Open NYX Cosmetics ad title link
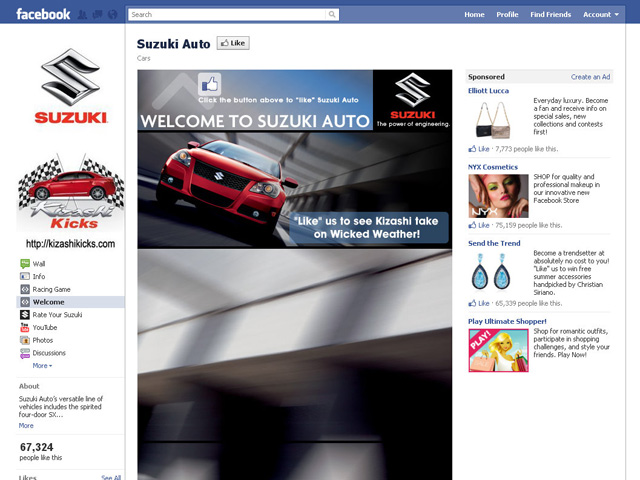Viewport: 640px width, 480px height. (493, 167)
